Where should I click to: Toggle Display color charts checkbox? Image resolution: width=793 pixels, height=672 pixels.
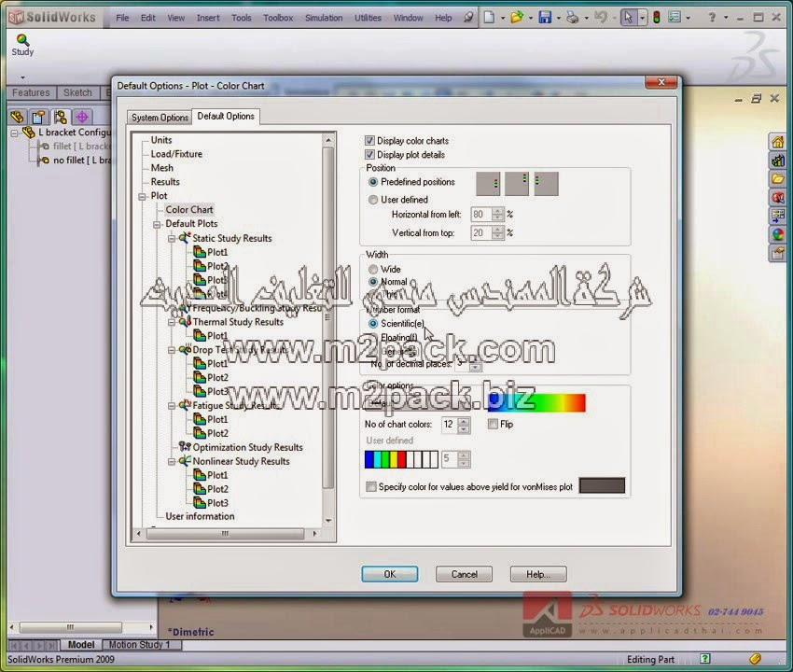click(369, 141)
